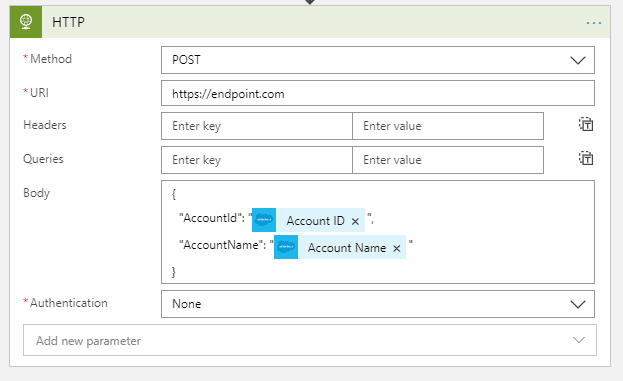Remove the Account Name token
The height and width of the screenshot is (381, 623).
tap(397, 249)
